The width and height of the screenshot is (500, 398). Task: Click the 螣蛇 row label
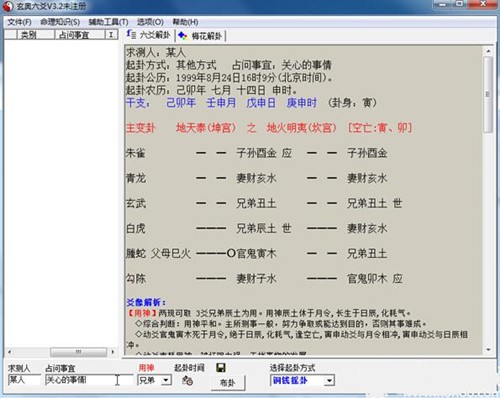point(136,254)
